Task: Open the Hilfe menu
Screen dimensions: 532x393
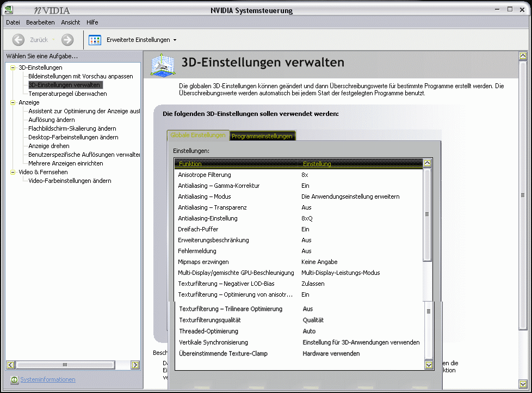Action: [x=92, y=22]
